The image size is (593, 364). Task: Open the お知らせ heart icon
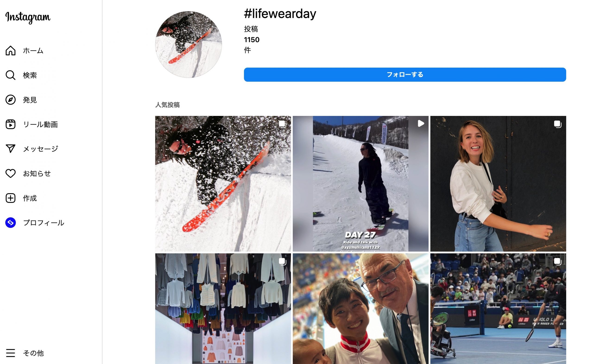pos(11,173)
